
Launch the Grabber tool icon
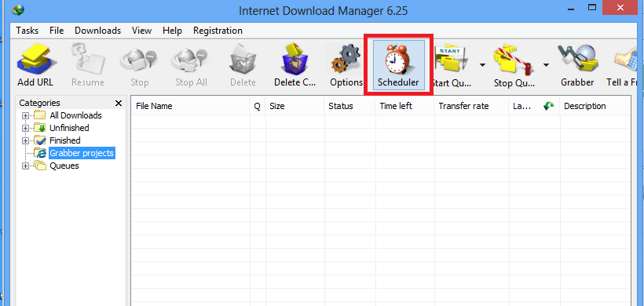pyautogui.click(x=577, y=60)
